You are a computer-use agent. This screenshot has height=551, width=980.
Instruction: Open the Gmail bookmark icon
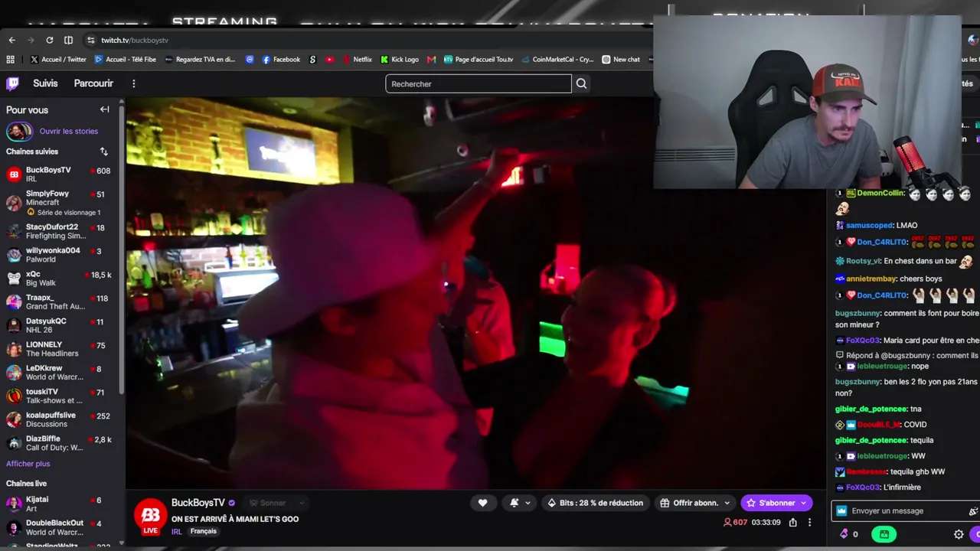[x=431, y=59]
